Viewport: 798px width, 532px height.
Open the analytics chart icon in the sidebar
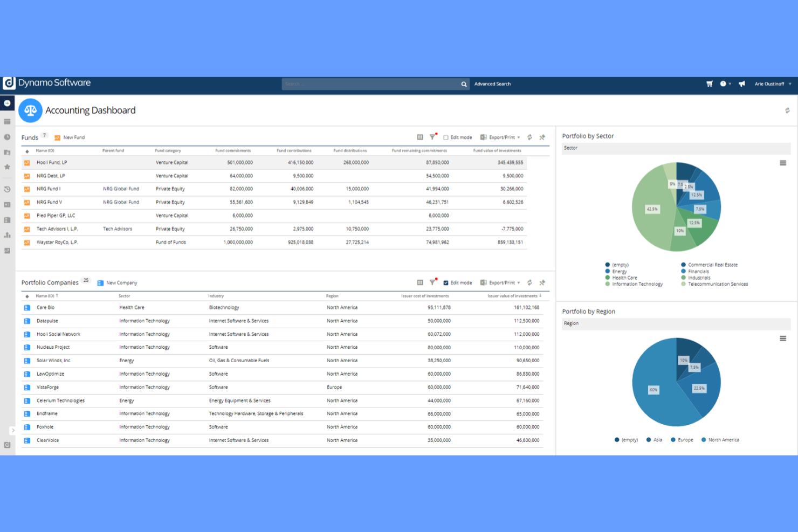click(7, 235)
